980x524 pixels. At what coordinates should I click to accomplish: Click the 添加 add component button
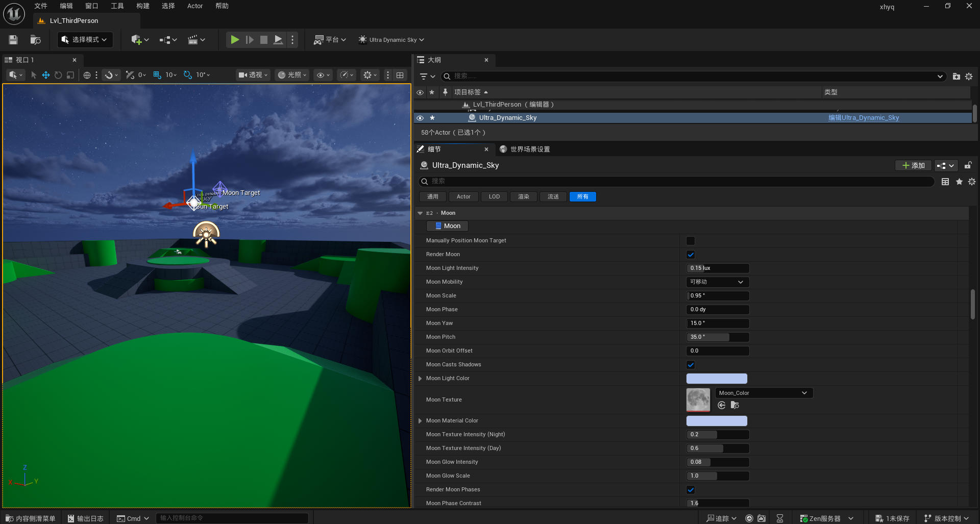[x=914, y=165]
